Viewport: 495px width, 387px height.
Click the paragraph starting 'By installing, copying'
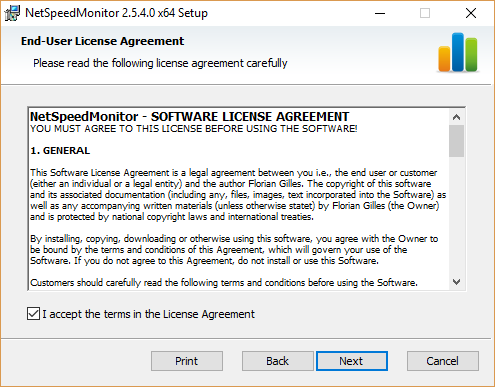pos(234,250)
